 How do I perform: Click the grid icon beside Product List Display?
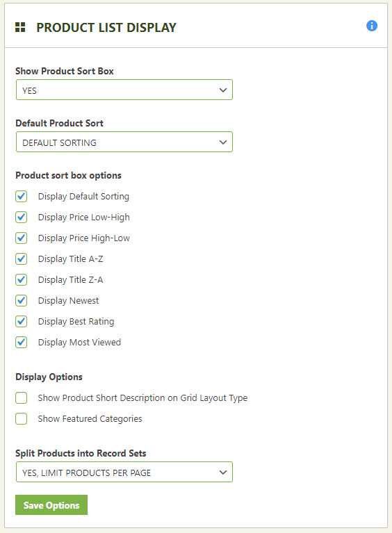[x=20, y=27]
